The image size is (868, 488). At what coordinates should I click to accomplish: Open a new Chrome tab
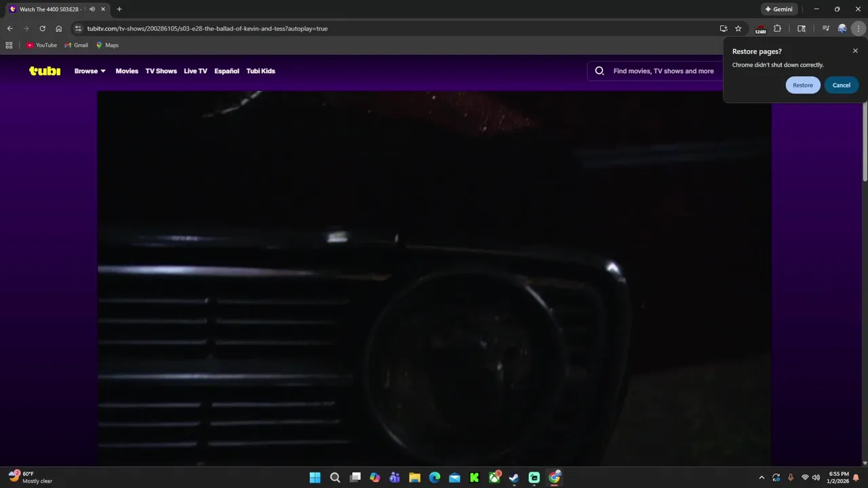[119, 9]
